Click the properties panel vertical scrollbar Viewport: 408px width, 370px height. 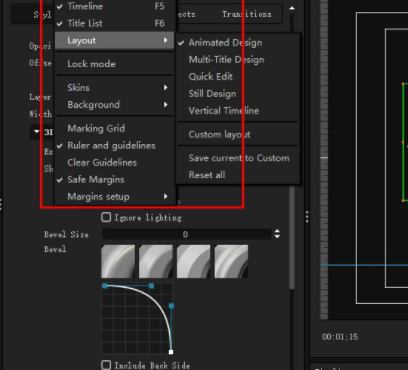pos(292,237)
